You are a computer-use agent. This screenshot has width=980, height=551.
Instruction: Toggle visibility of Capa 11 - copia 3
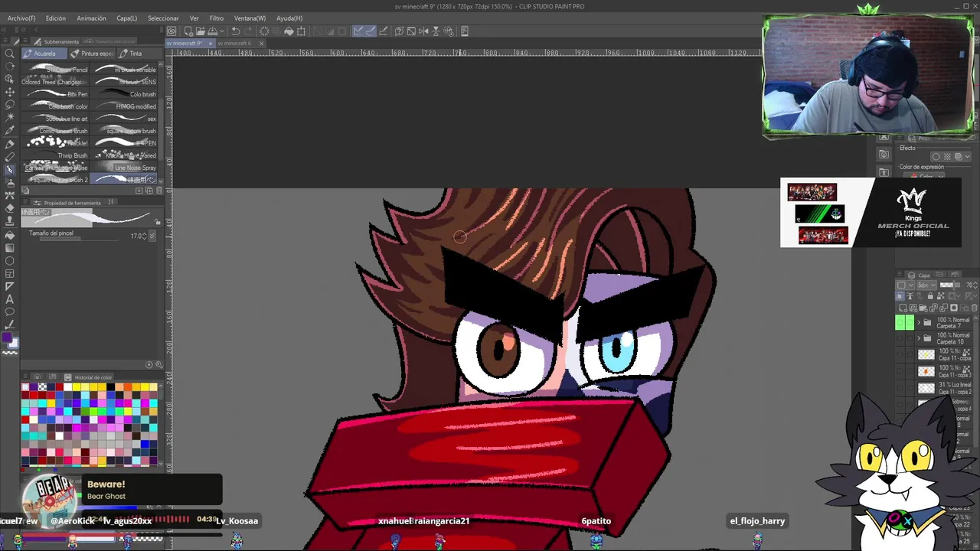point(900,372)
